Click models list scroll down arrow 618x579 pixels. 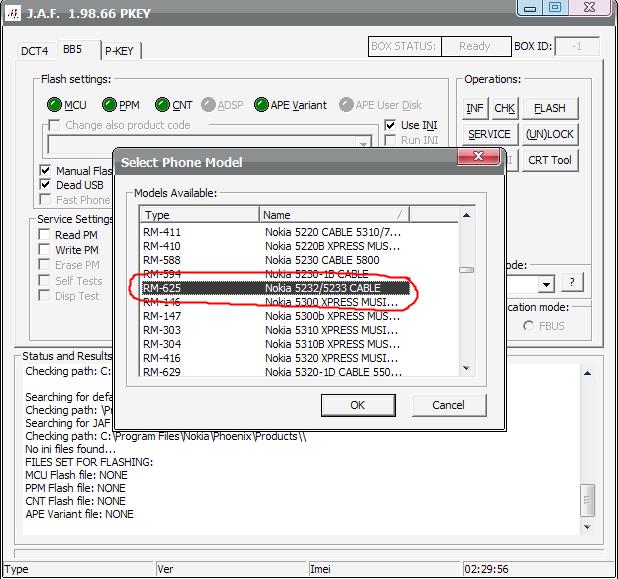[x=467, y=368]
